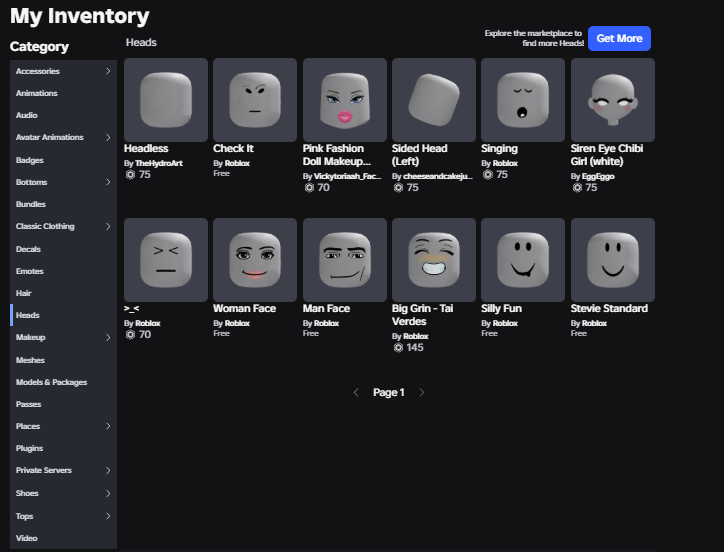The image size is (724, 552).
Task: Open the Silly Fun head thumbnail
Action: [x=523, y=260]
